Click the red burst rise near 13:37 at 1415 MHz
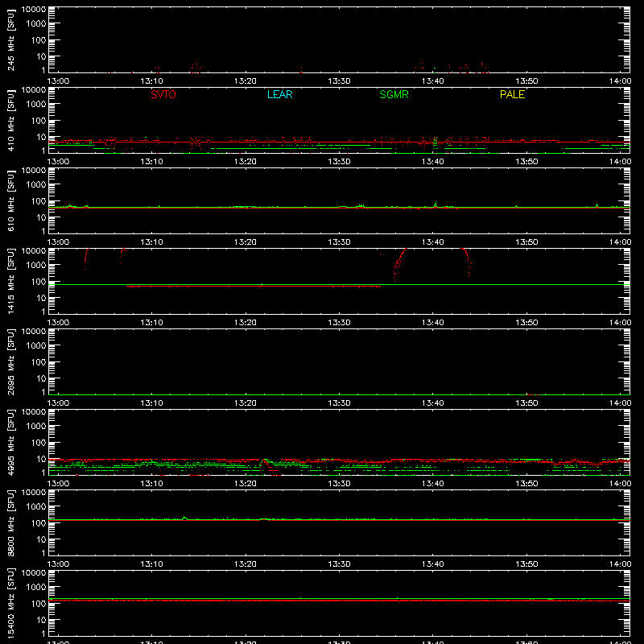The width and height of the screenshot is (644, 644). [399, 263]
